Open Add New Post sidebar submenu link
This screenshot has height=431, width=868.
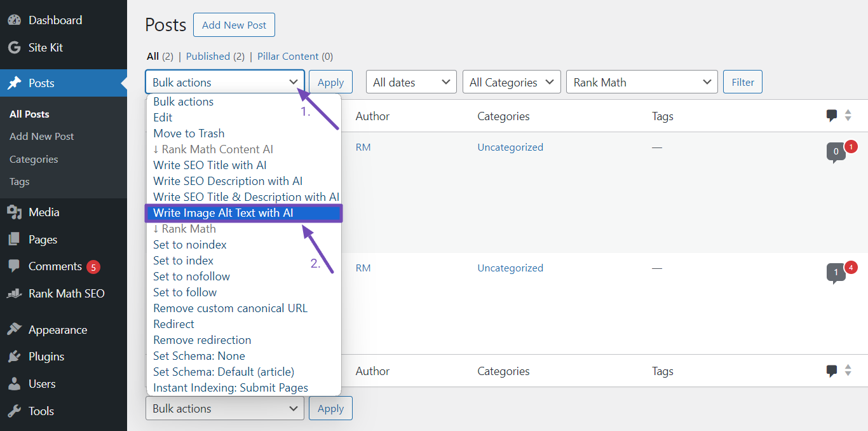(42, 136)
